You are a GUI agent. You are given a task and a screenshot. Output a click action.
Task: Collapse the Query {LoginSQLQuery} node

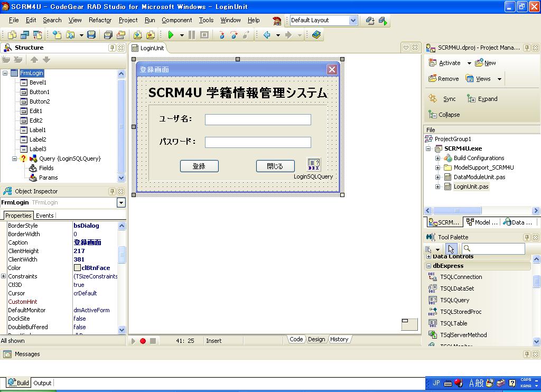[14, 158]
